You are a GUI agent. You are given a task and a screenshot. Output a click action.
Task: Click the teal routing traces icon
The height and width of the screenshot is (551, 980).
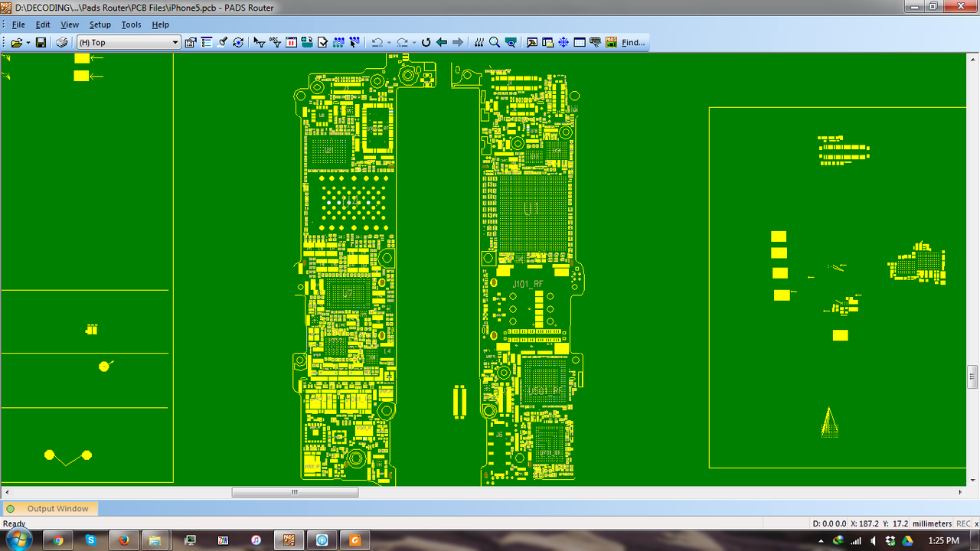(x=338, y=43)
